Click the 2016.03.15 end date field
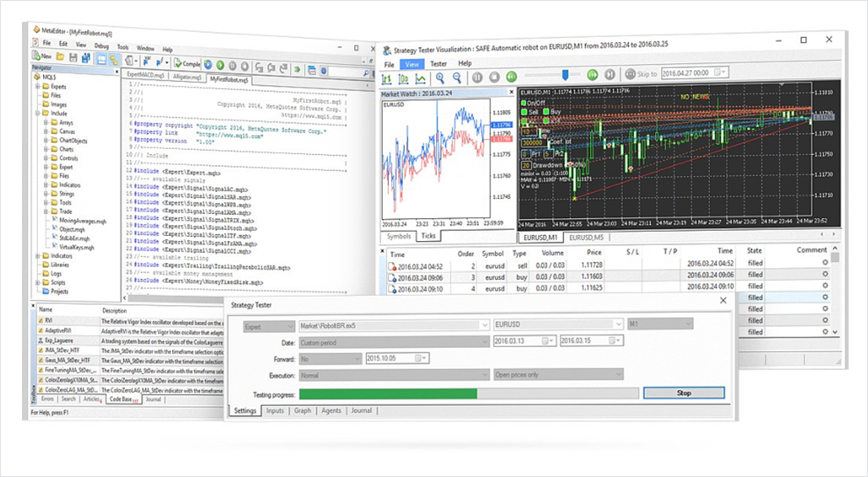 tap(592, 340)
